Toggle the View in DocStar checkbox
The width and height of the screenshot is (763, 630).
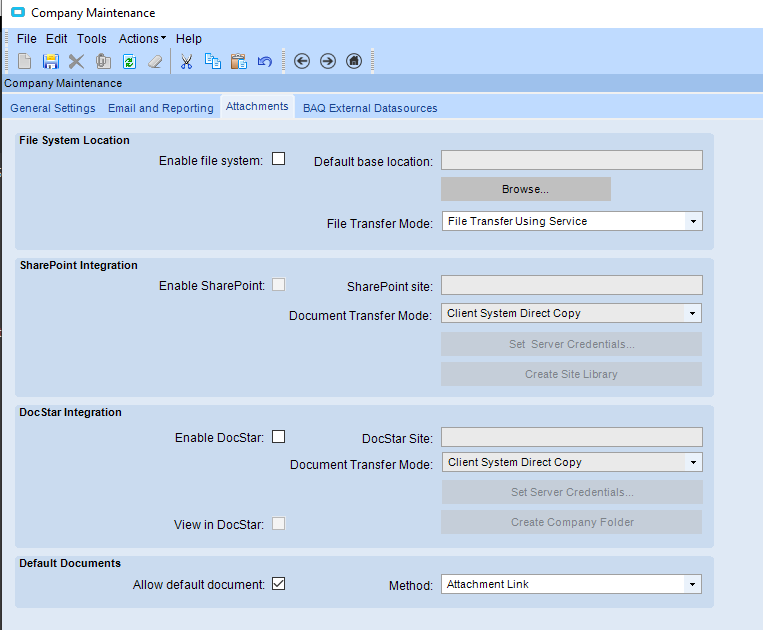click(278, 523)
